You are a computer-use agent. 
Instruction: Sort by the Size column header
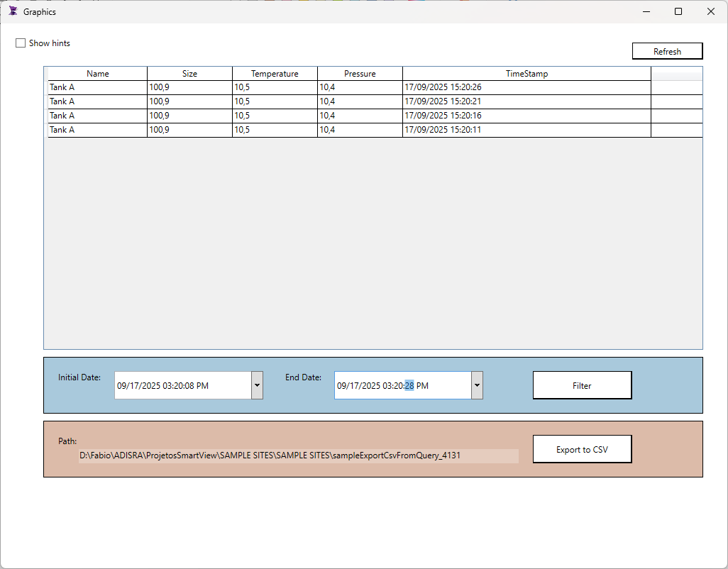coord(189,74)
